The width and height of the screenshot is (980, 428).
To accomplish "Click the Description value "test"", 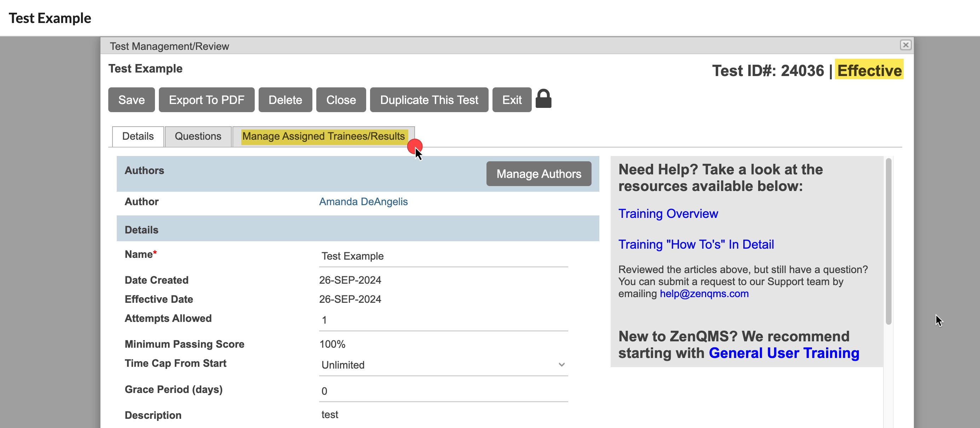I will tap(329, 415).
